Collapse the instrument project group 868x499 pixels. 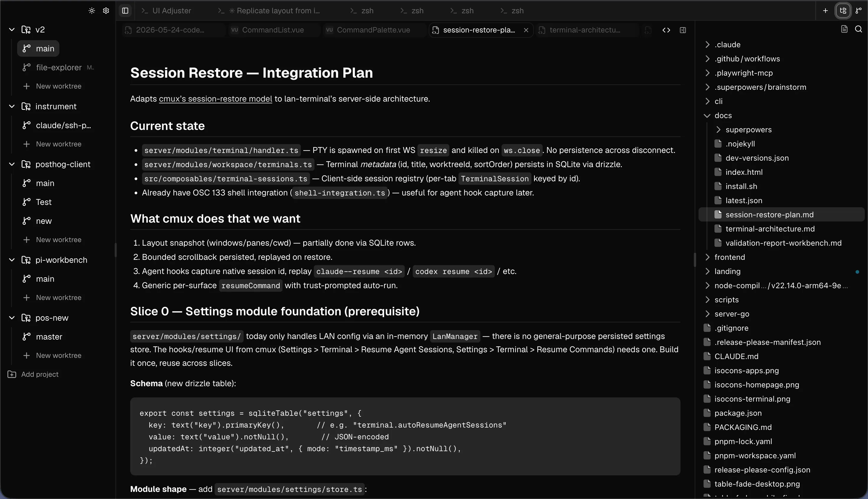[12, 106]
